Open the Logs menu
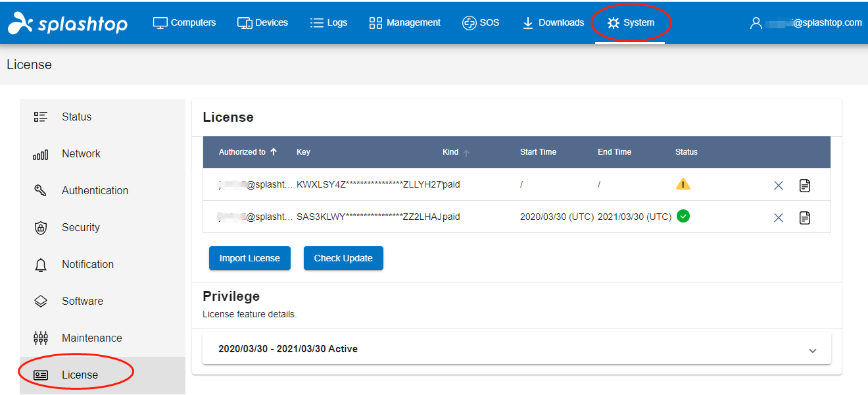Viewport: 868px width, 395px height. point(329,22)
